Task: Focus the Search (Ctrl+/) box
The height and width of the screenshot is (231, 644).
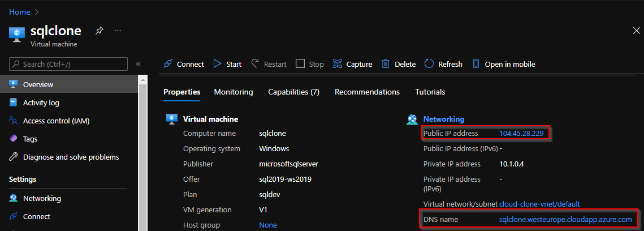Action: point(68,64)
